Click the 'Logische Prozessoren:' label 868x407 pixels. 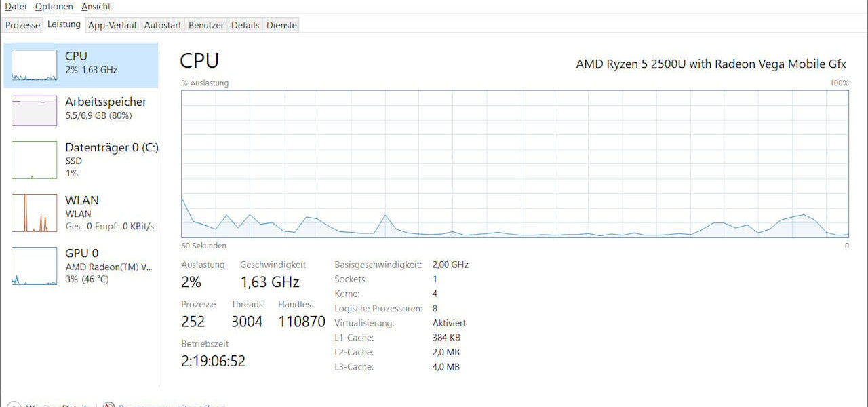tap(378, 309)
